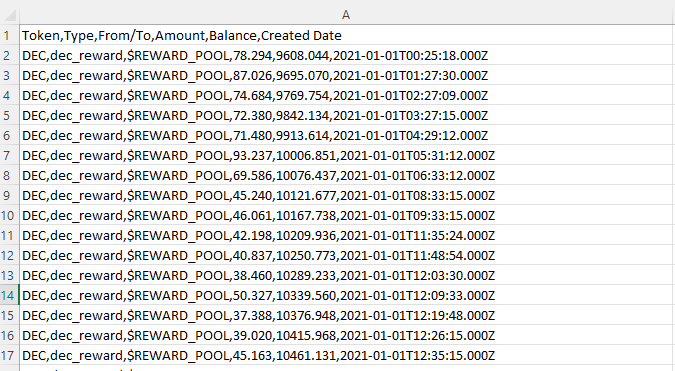The height and width of the screenshot is (371, 675).
Task: Click cell with balance 10076.437
Action: (347, 175)
